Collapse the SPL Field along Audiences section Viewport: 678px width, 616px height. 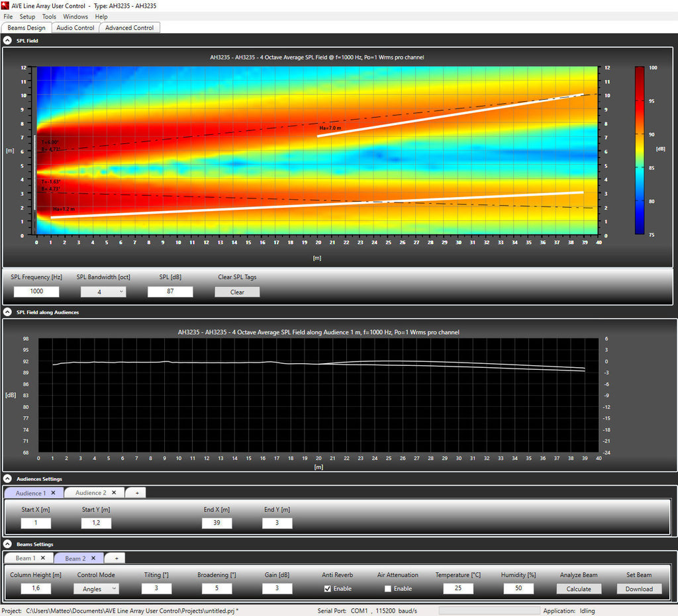click(7, 312)
